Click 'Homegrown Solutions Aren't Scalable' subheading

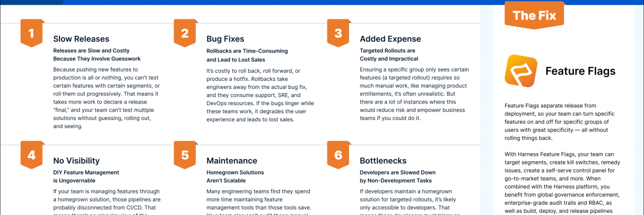pyautogui.click(x=235, y=177)
